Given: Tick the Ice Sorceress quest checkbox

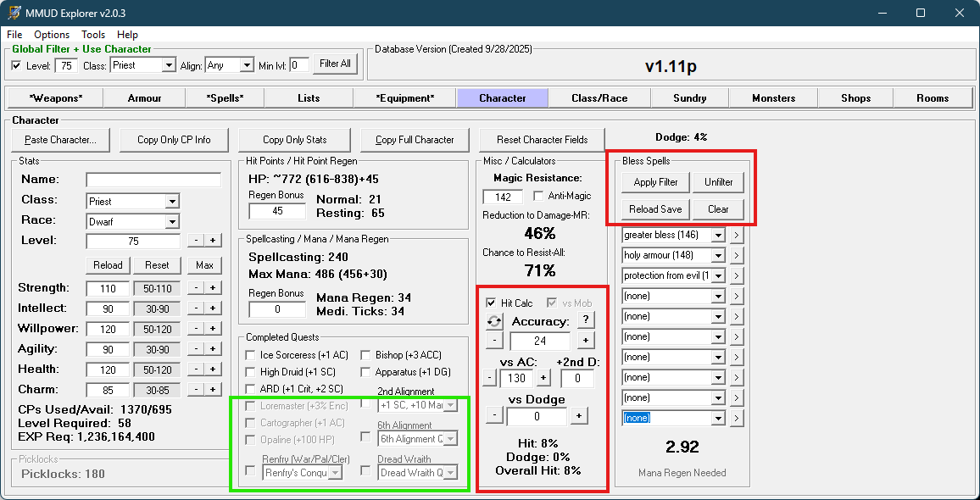Looking at the screenshot, I should pyautogui.click(x=251, y=355).
